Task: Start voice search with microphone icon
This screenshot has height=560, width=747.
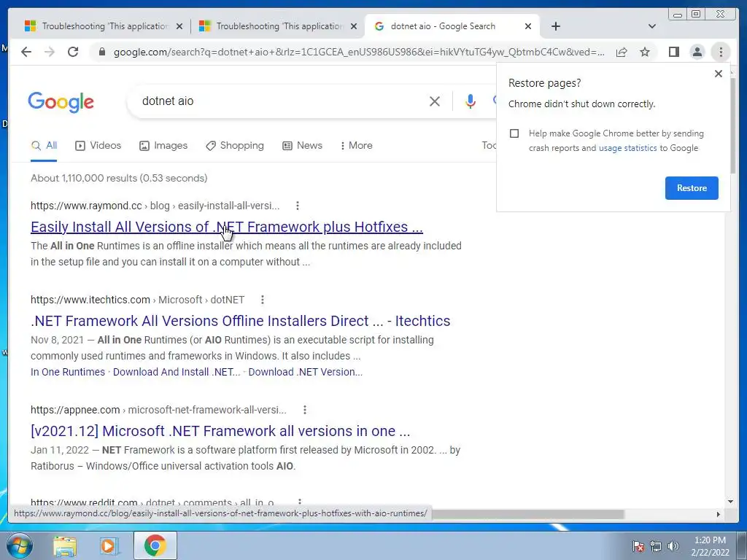Action: [471, 101]
